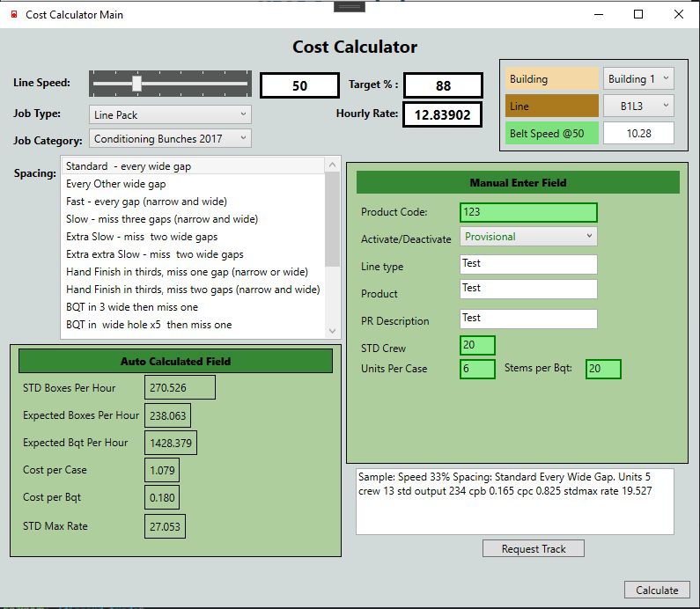The height and width of the screenshot is (609, 700).
Task: Click the Line Speed slider thumb
Action: 137,84
